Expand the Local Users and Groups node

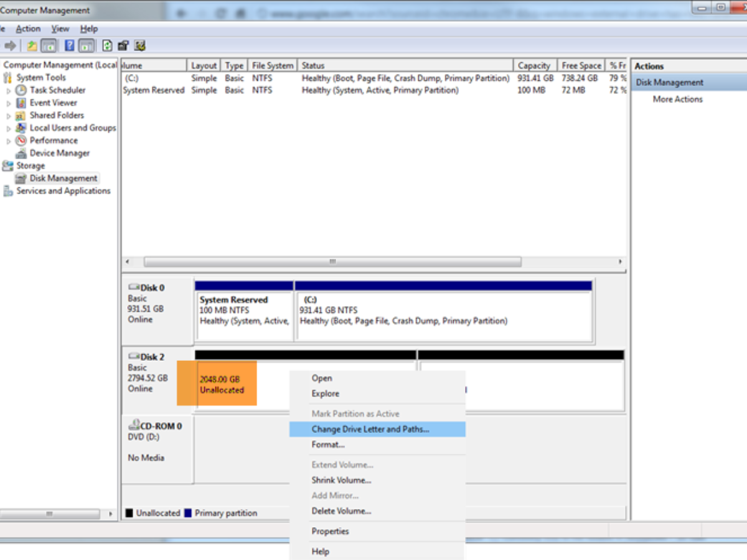point(9,128)
